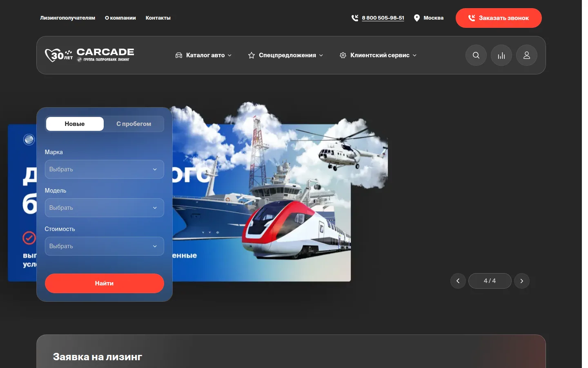588x368 pixels.
Task: Expand Каталог авто menu
Action: click(x=204, y=55)
